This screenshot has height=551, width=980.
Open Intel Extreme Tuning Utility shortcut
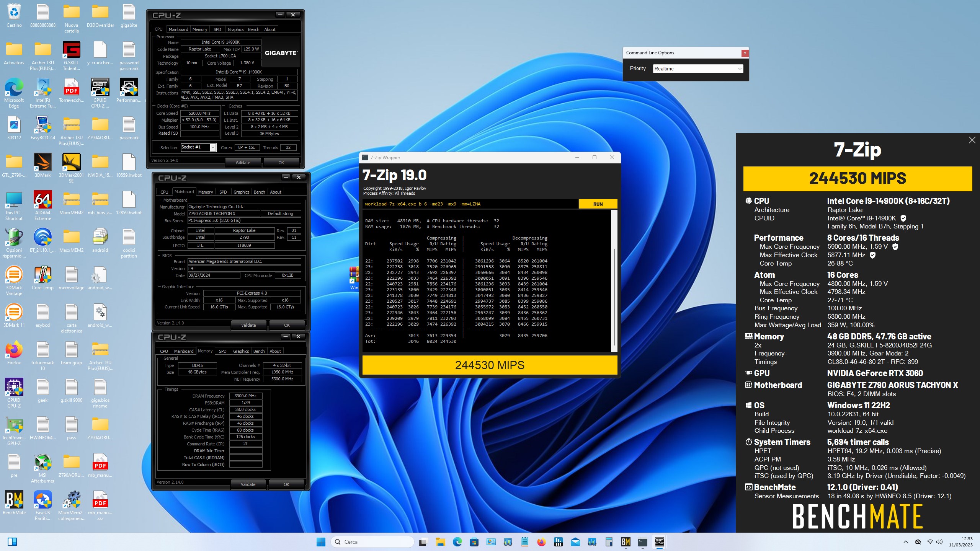(x=42, y=93)
